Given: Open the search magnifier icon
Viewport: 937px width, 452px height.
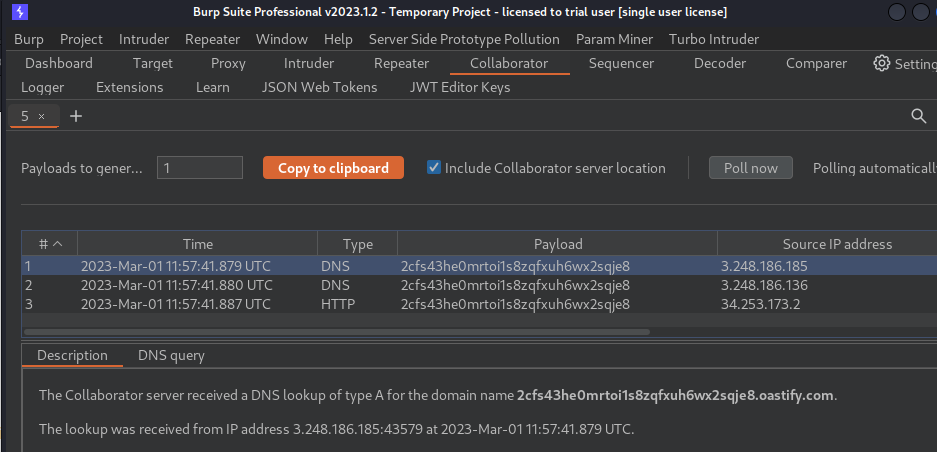Looking at the screenshot, I should coord(918,116).
